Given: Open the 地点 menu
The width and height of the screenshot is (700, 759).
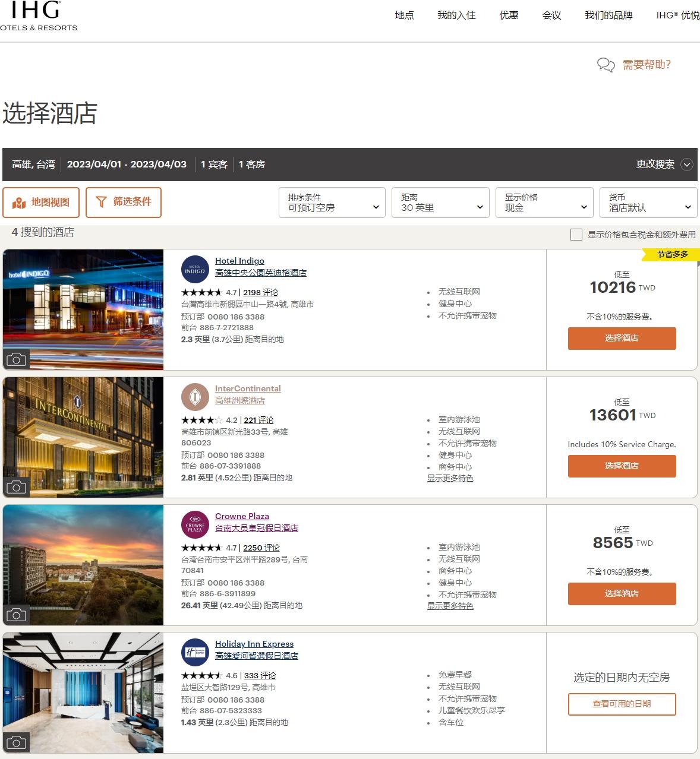Looking at the screenshot, I should (404, 15).
